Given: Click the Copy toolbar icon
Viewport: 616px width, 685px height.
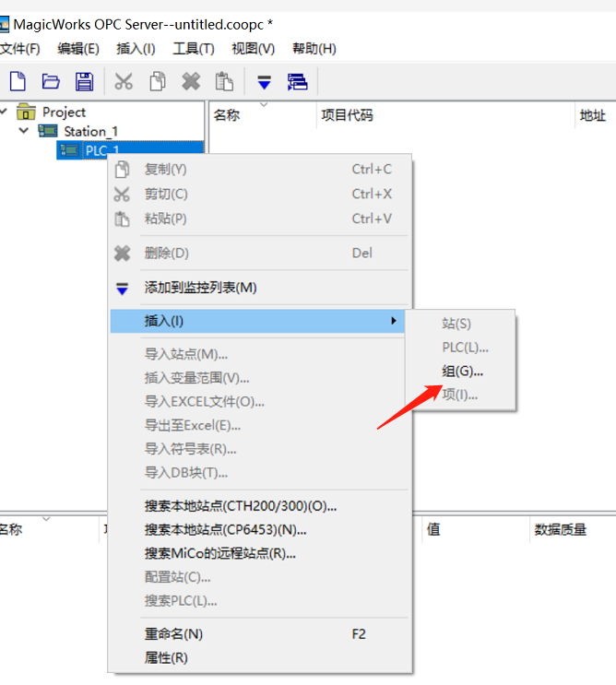Looking at the screenshot, I should coord(158,81).
